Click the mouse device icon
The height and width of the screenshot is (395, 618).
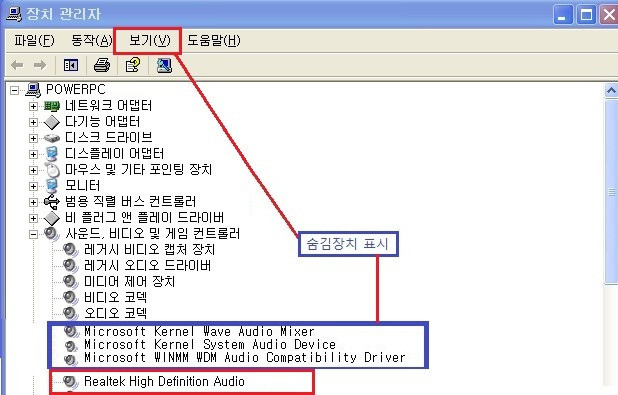52,170
